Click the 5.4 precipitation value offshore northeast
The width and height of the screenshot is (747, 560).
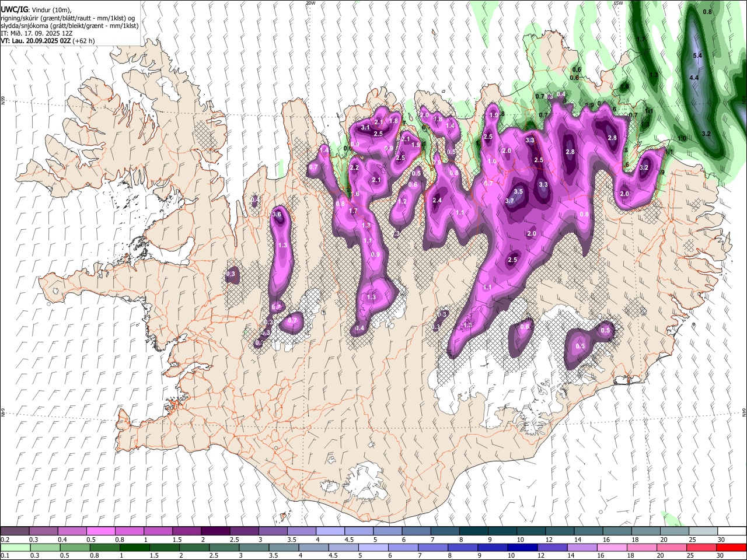(x=697, y=55)
